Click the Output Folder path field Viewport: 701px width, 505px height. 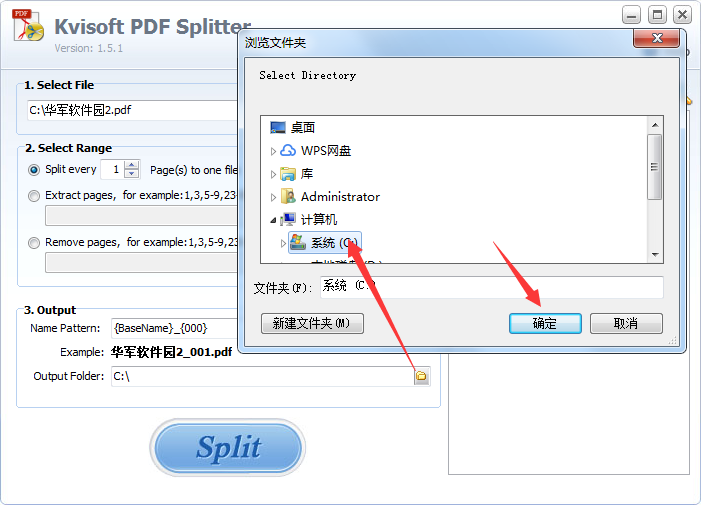(262, 376)
